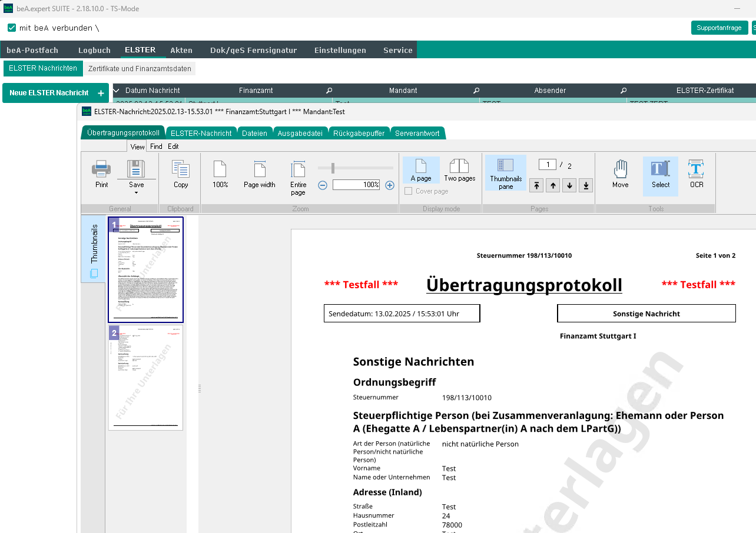
Task: Sort by the ELSTER-Zertifikat column header
Action: 705,91
